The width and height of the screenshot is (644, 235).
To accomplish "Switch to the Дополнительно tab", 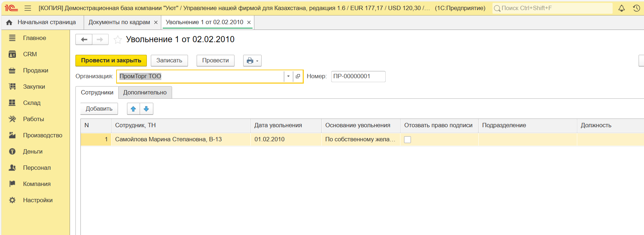I will 145,93.
